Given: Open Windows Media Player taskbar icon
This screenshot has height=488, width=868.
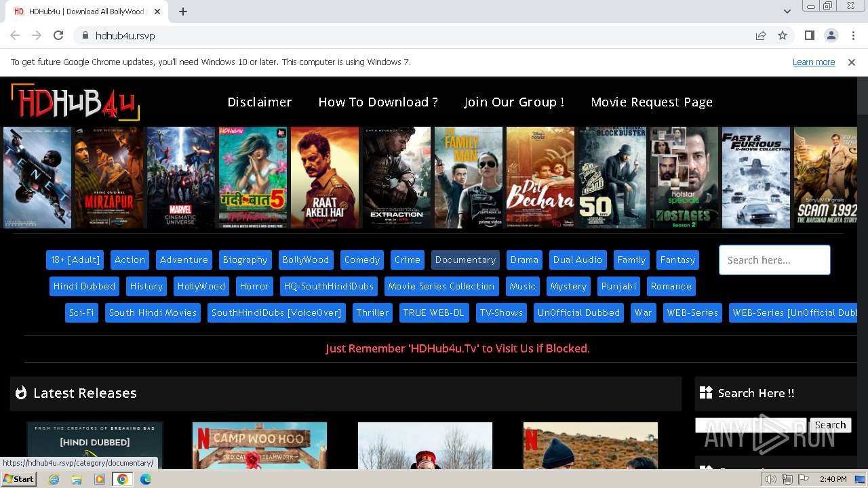Looking at the screenshot, I should click(100, 479).
